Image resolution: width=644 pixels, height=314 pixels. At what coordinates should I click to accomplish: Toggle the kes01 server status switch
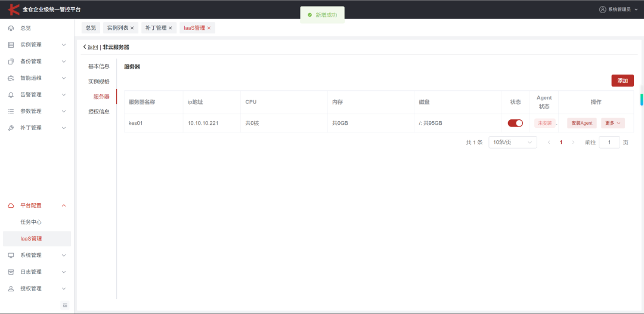[515, 123]
